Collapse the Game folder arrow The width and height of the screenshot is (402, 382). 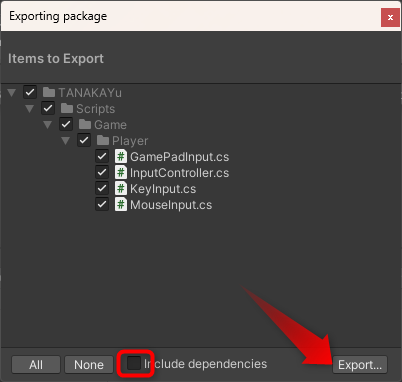[48, 124]
